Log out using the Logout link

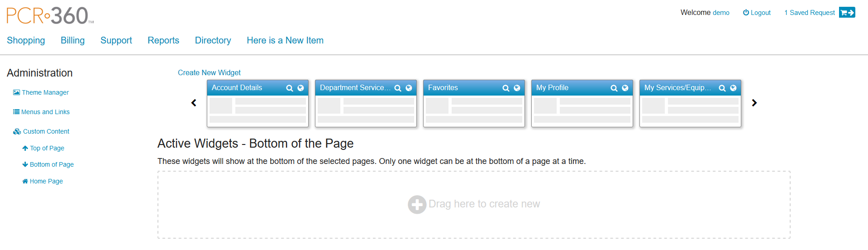(757, 13)
